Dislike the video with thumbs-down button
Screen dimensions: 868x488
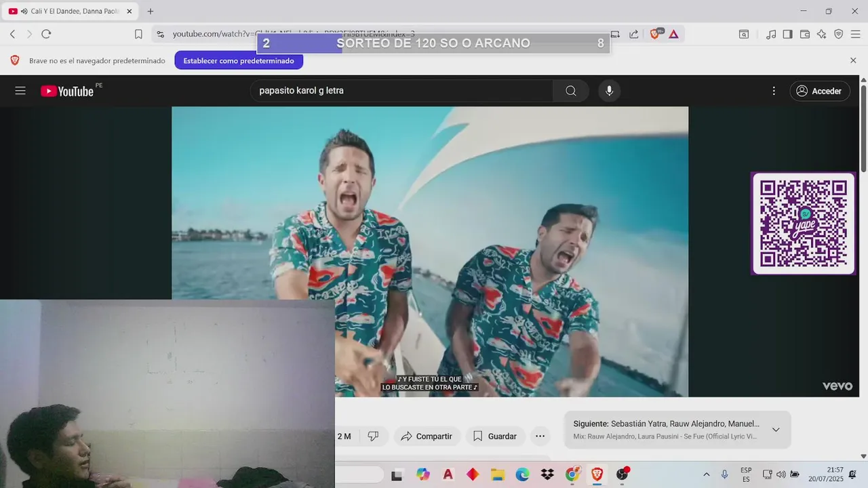click(373, 436)
